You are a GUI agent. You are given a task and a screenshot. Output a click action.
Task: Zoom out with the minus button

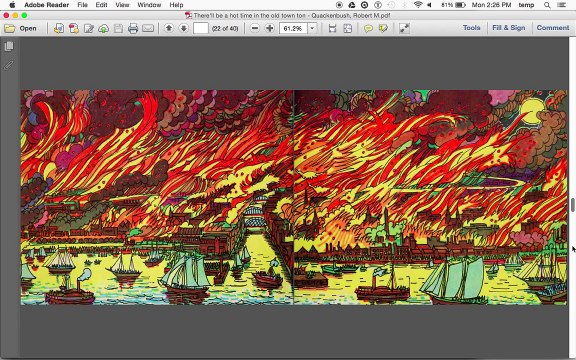[x=255, y=28]
